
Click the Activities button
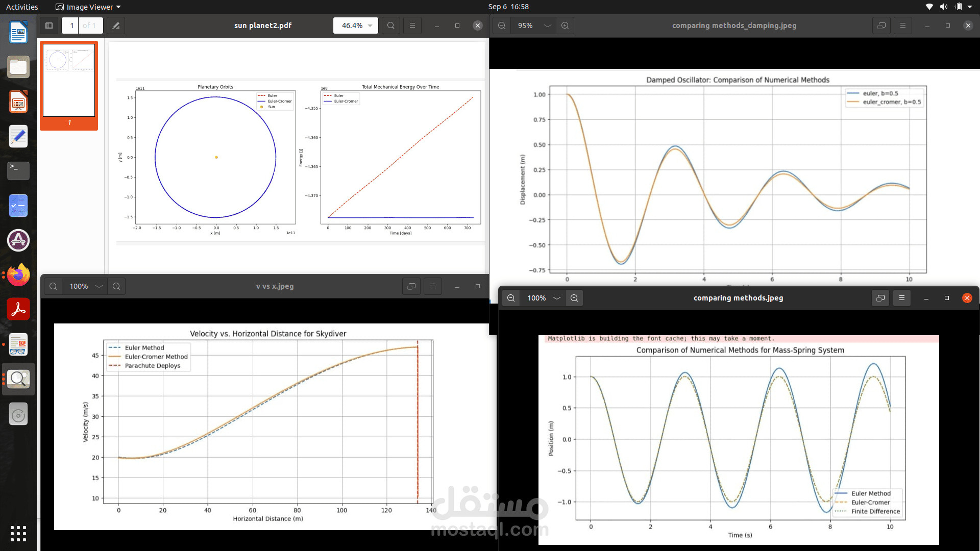click(x=22, y=7)
